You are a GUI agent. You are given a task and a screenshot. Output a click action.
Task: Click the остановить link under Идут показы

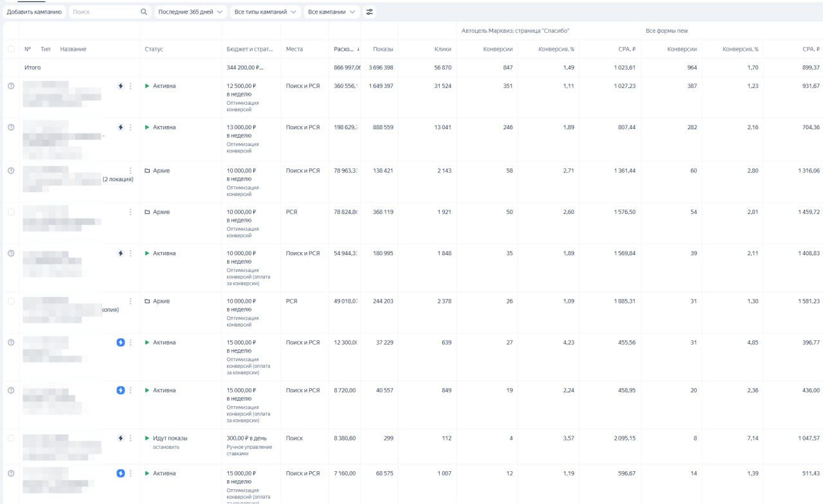click(x=166, y=447)
